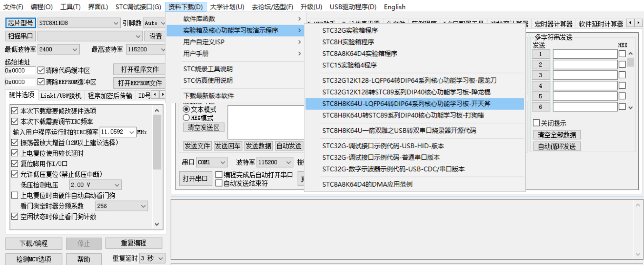Open the 大学计划(U) menu
This screenshot has height=265, width=644.
[x=227, y=7]
